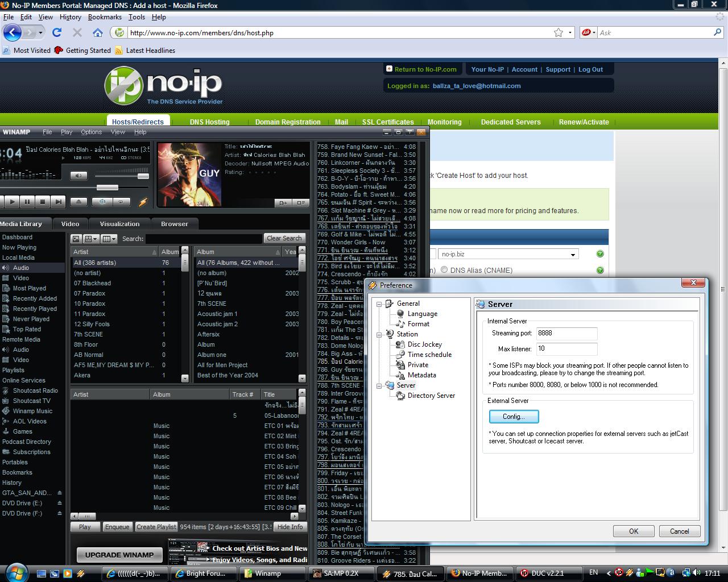Reload the page in Firefox
The width and height of the screenshot is (728, 582).
click(x=57, y=32)
